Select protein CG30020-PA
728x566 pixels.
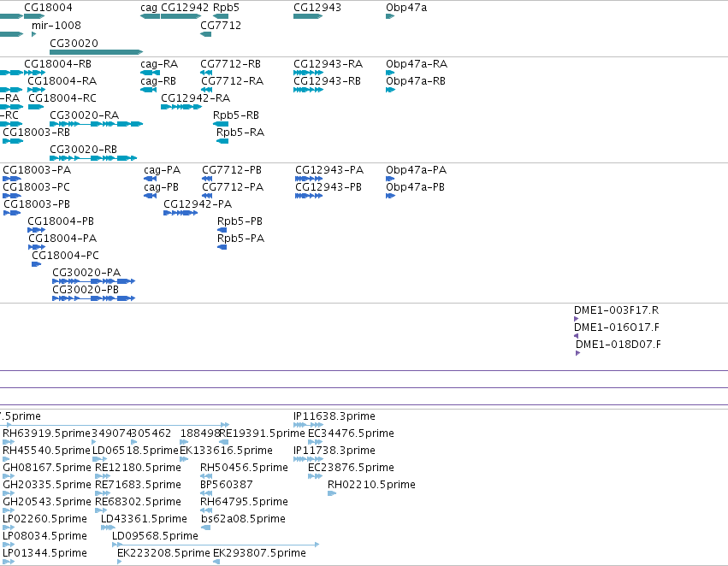tap(86, 273)
